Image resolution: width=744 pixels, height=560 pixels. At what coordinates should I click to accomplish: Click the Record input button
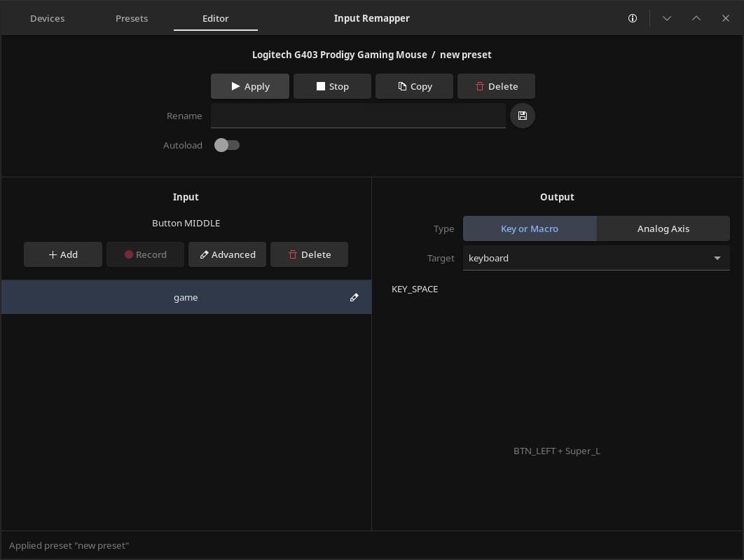(x=145, y=254)
